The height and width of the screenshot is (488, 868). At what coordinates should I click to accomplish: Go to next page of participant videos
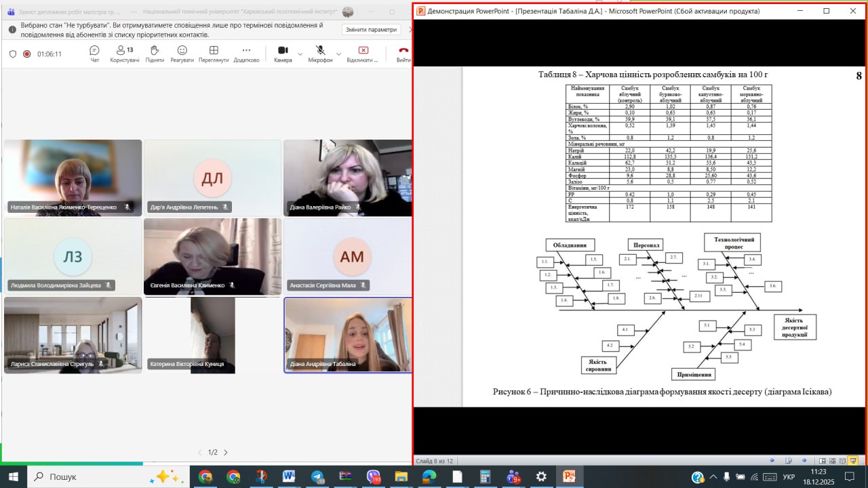pyautogui.click(x=226, y=452)
